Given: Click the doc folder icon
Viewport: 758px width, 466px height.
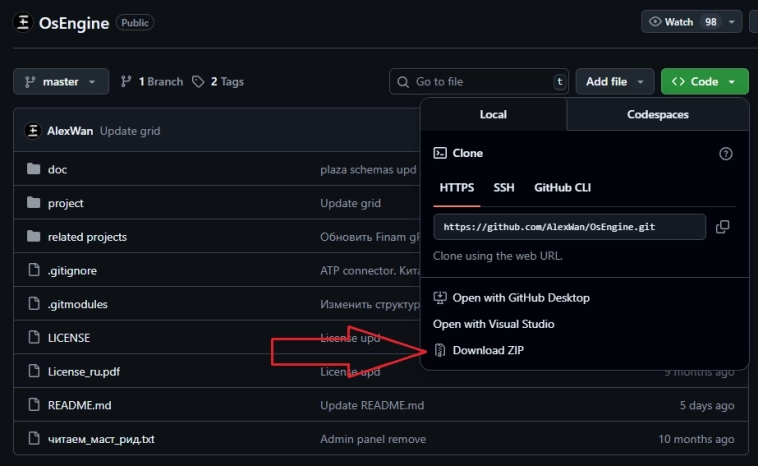Looking at the screenshot, I should coord(33,169).
